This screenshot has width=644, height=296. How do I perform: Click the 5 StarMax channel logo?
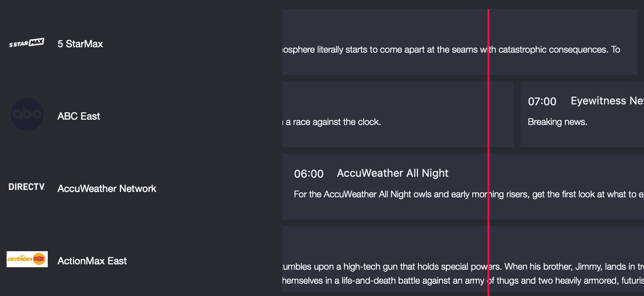[x=26, y=42]
